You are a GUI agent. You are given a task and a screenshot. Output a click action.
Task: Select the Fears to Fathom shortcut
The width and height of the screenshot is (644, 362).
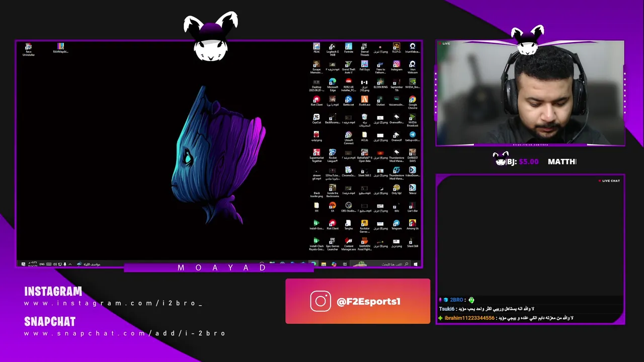click(x=380, y=67)
